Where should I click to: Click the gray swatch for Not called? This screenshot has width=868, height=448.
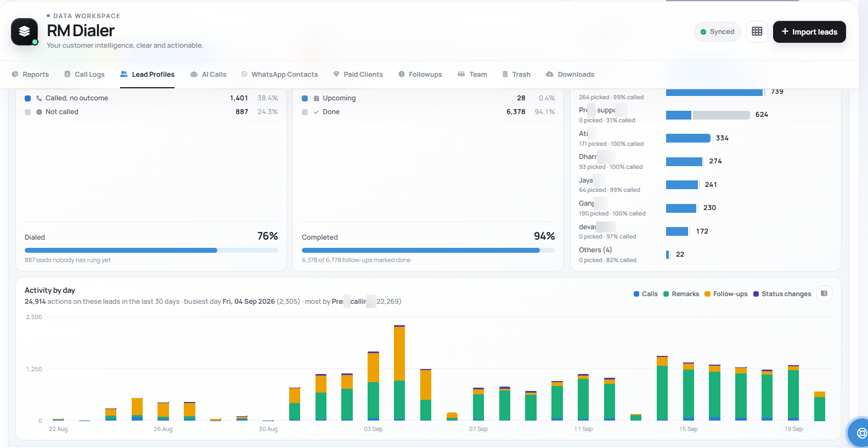[27, 112]
